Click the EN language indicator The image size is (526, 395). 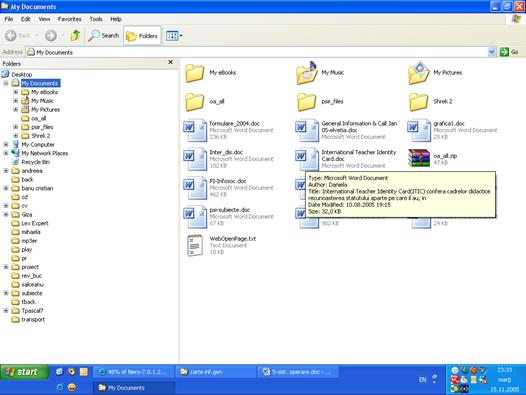click(422, 380)
